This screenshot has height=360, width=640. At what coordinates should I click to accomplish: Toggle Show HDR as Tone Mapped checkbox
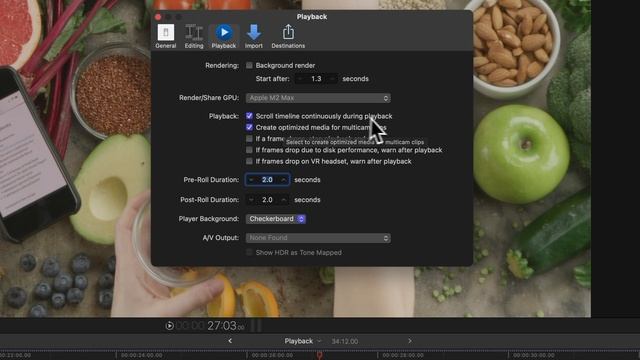coord(249,253)
